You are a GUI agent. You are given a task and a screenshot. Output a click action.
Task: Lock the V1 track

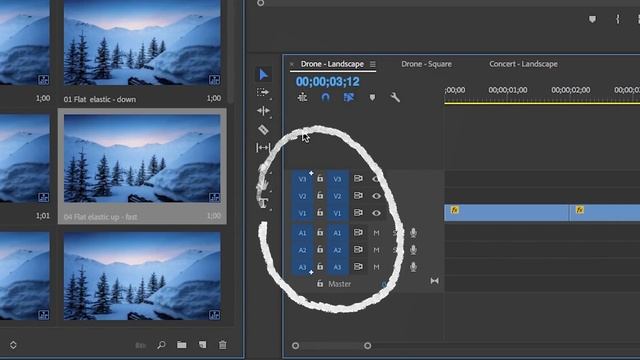(320, 212)
